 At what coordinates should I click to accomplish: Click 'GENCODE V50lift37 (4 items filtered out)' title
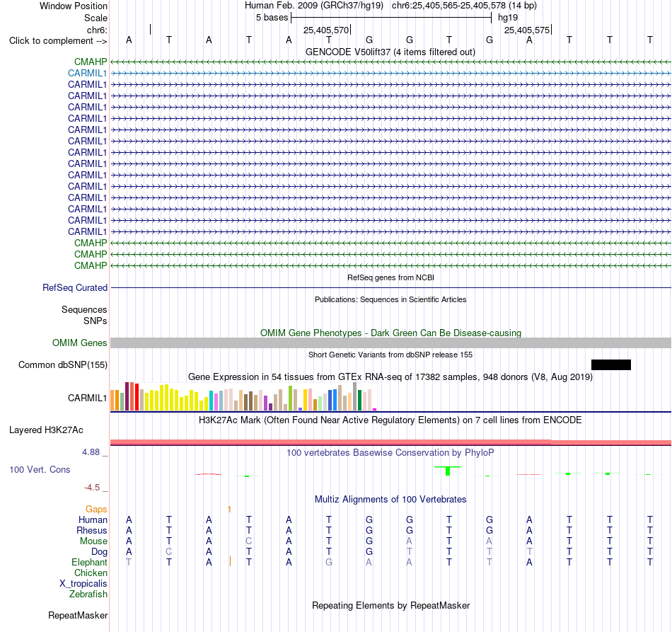click(x=390, y=52)
